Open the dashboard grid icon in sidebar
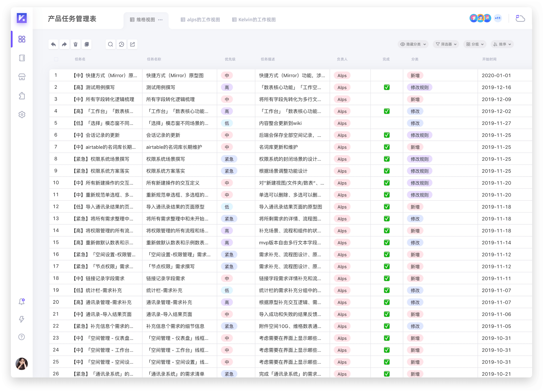Viewport: 543px width, 392px height. click(x=22, y=39)
